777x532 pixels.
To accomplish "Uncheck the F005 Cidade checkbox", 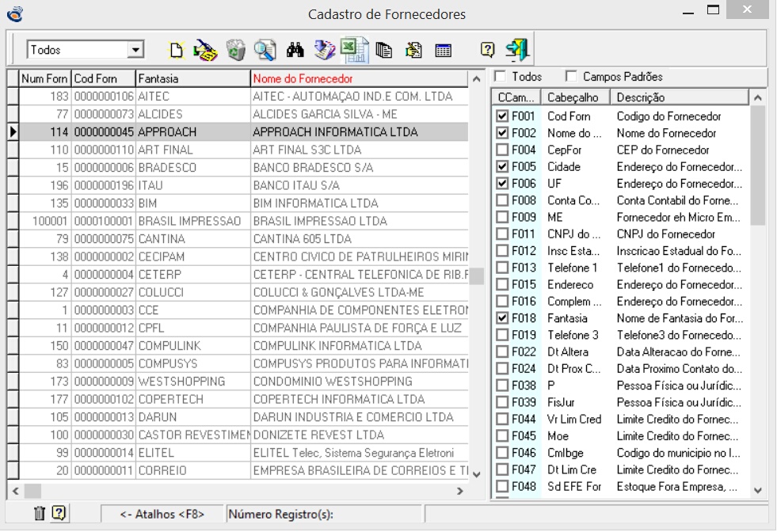I will [502, 166].
